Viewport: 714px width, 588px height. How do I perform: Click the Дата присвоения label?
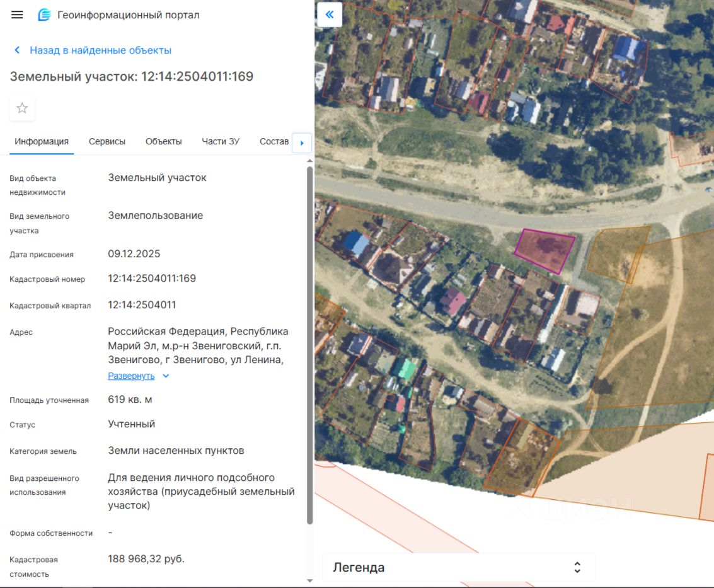tap(42, 255)
